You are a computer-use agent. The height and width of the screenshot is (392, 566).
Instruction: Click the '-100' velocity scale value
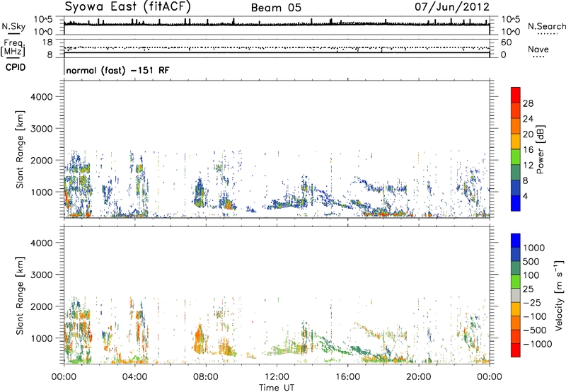(534, 316)
